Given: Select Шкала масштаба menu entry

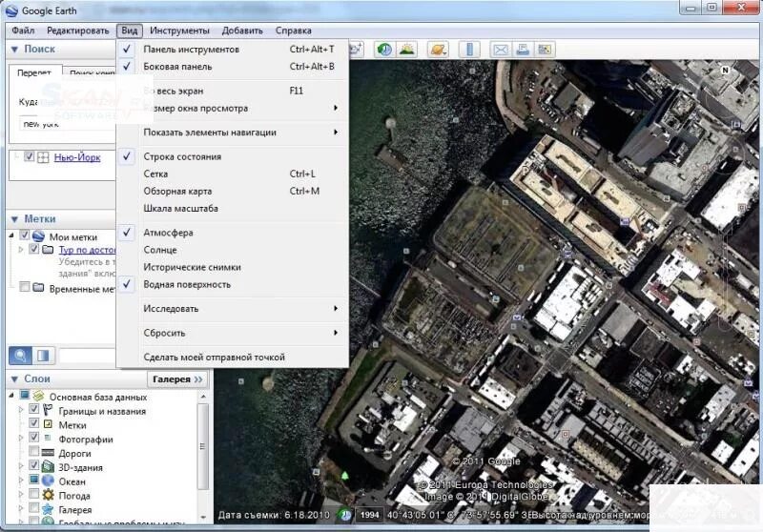Looking at the screenshot, I should pyautogui.click(x=233, y=209).
